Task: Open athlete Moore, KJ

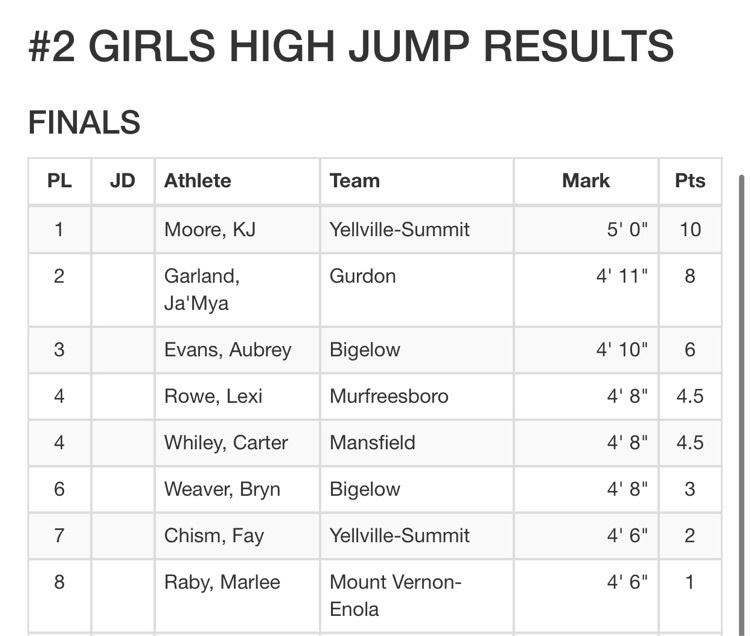Action: (x=210, y=230)
